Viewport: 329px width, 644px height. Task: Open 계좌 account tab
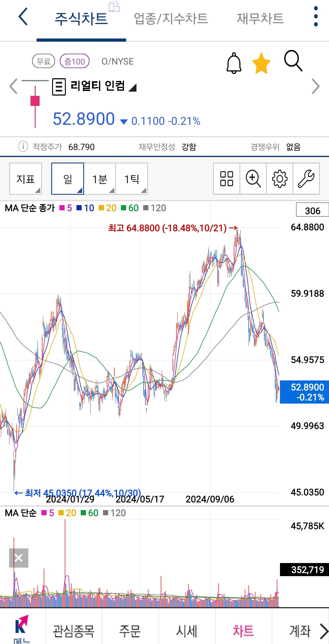(x=300, y=631)
